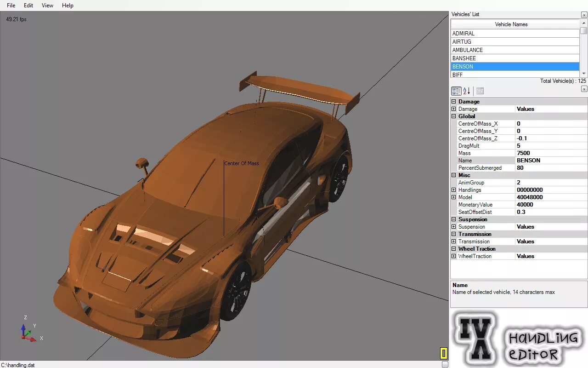Close the Vehicles' List panel
Image resolution: width=588 pixels, height=368 pixels.
coord(584,14)
